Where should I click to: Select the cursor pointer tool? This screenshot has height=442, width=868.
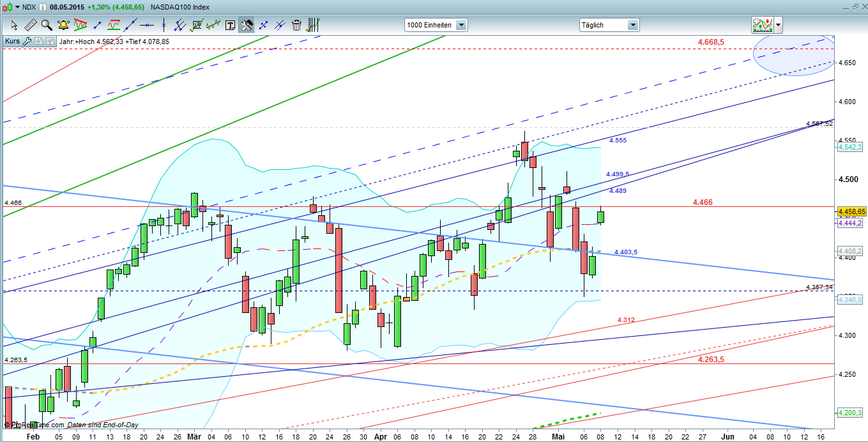[14, 25]
